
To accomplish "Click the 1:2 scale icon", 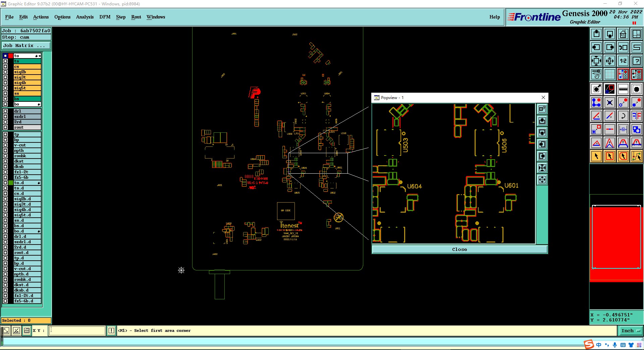I will (x=623, y=61).
